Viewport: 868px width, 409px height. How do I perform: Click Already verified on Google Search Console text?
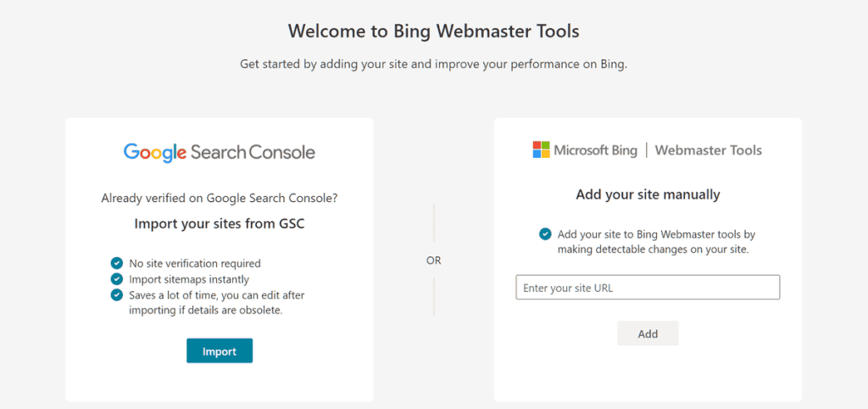pyautogui.click(x=220, y=199)
